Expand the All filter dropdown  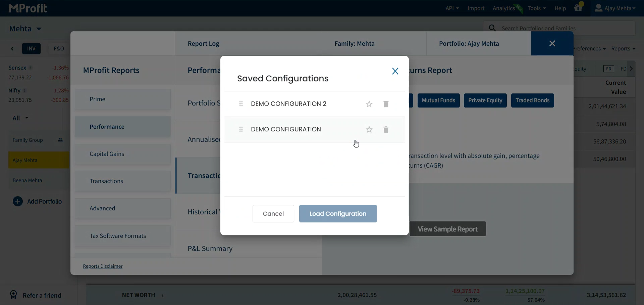pyautogui.click(x=20, y=118)
